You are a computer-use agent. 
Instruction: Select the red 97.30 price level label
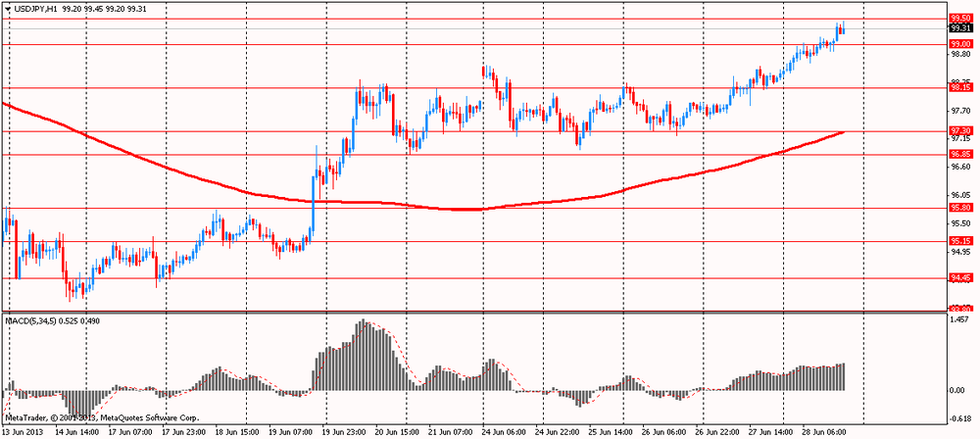point(960,130)
